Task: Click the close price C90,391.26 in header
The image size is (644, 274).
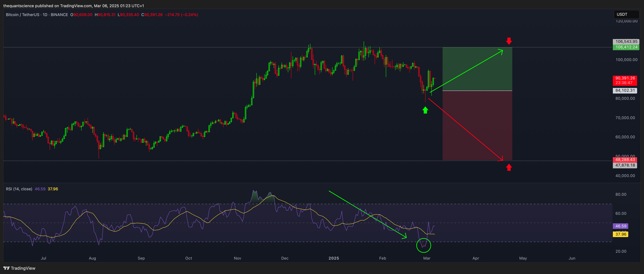Action: [x=152, y=15]
